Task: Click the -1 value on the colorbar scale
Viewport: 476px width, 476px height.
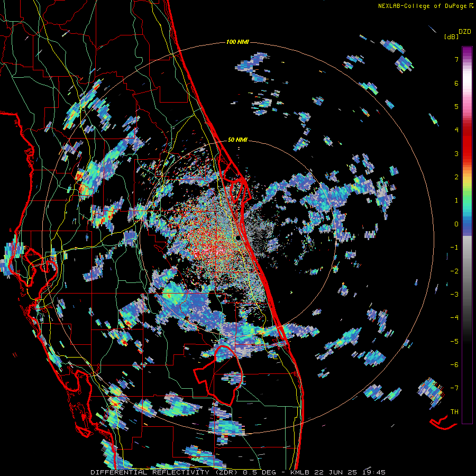Action: pos(454,248)
